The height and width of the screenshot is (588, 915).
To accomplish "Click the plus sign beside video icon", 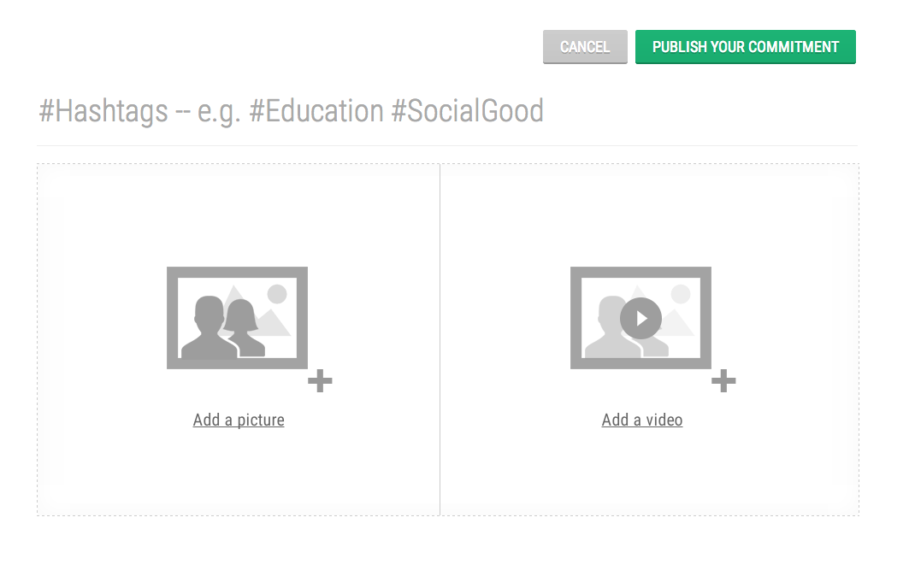I will click(x=723, y=381).
